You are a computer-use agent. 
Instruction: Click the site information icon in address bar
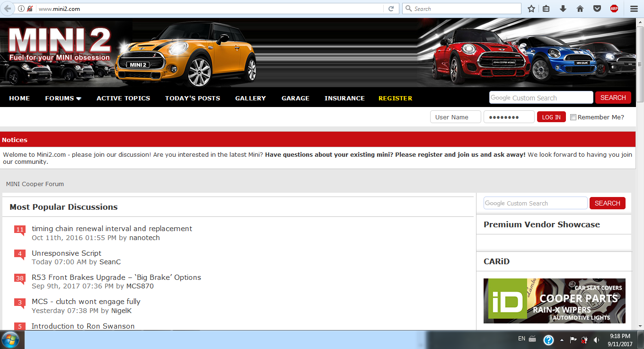(21, 9)
